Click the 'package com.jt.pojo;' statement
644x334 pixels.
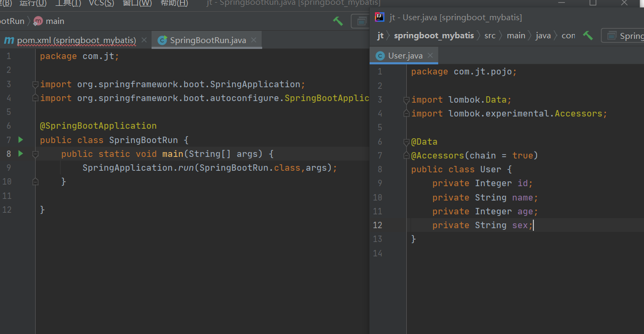(464, 72)
